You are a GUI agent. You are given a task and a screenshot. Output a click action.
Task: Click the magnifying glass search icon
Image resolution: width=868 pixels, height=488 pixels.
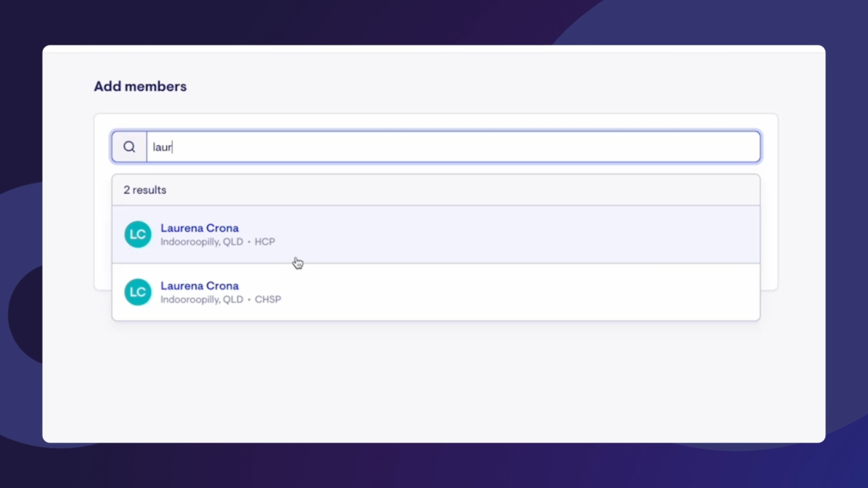click(x=129, y=147)
